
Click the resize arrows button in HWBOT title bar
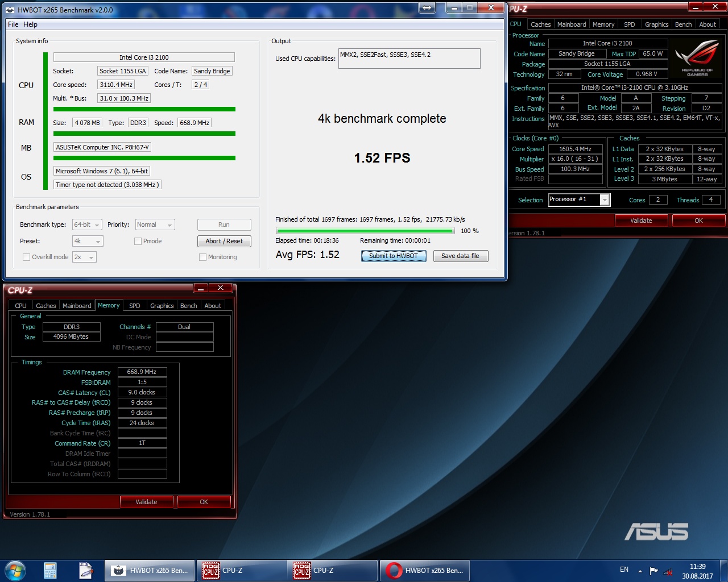(427, 7)
